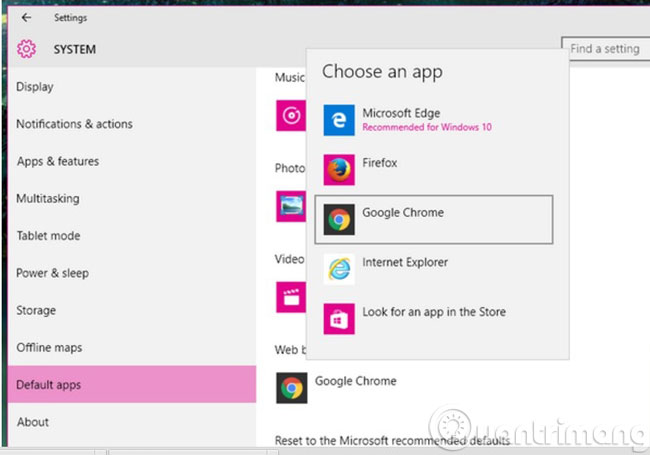Open Notifications & actions section
The image size is (650, 455).
point(132,124)
